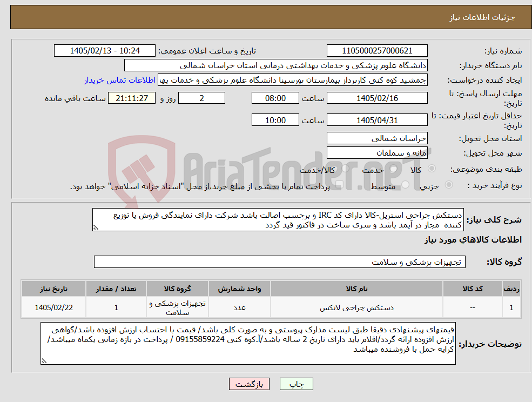Click the گروه کالا column header
This screenshot has width=532, height=402.
click(178, 289)
